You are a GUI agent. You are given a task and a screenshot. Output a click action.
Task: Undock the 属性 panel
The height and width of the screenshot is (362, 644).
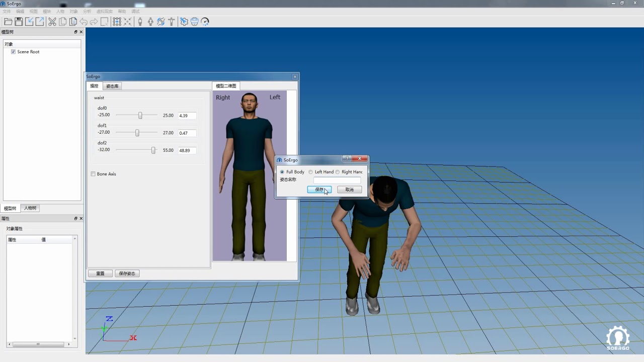click(x=76, y=219)
